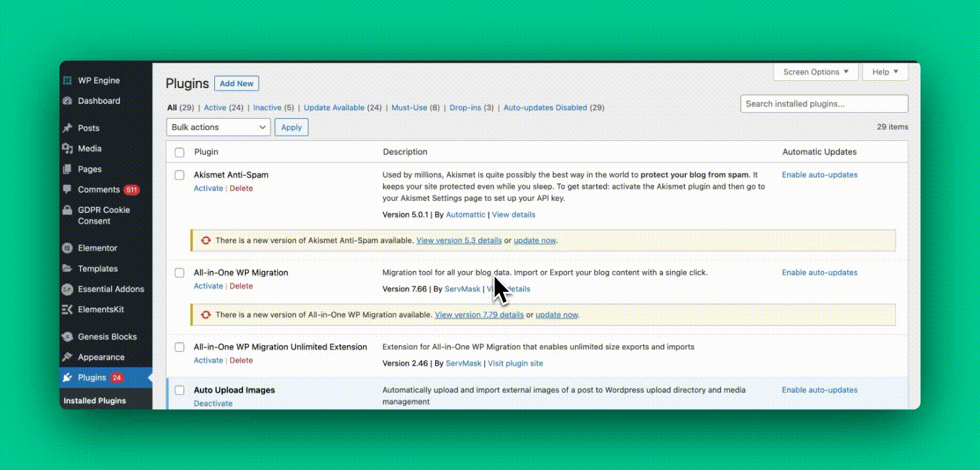980x470 pixels.
Task: Click the Akismet update notice refresh icon
Action: [206, 240]
